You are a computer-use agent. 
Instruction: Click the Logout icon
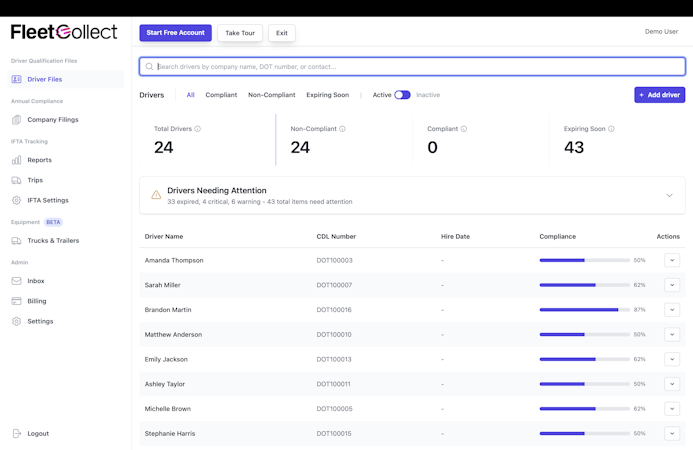(x=16, y=434)
